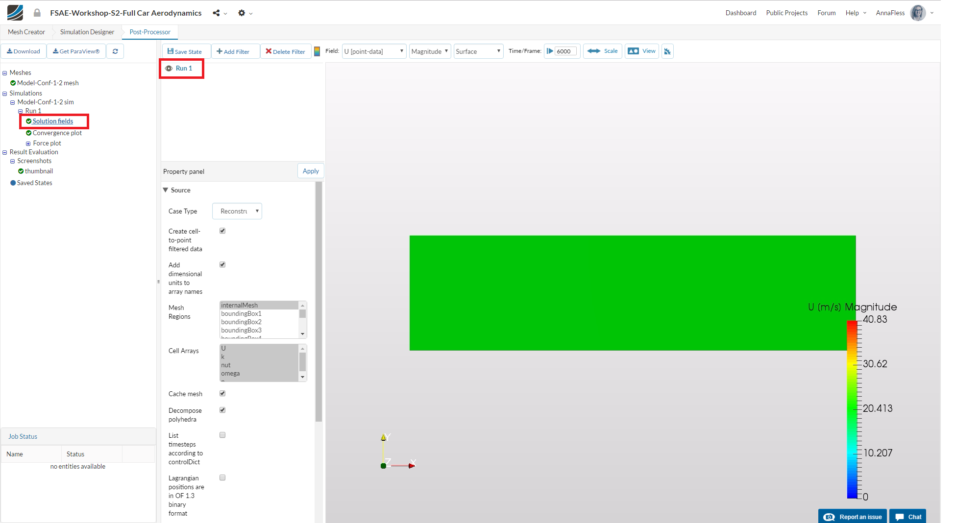The image size is (980, 523).
Task: Open the project settings gear menu
Action: [245, 13]
